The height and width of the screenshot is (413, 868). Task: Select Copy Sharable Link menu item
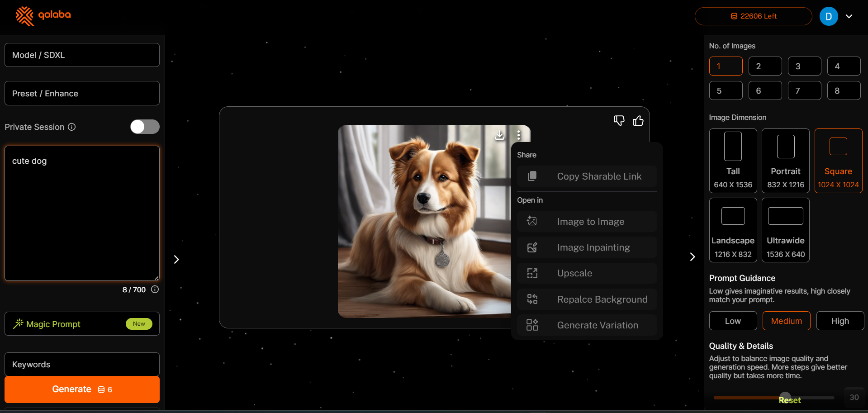click(x=587, y=176)
